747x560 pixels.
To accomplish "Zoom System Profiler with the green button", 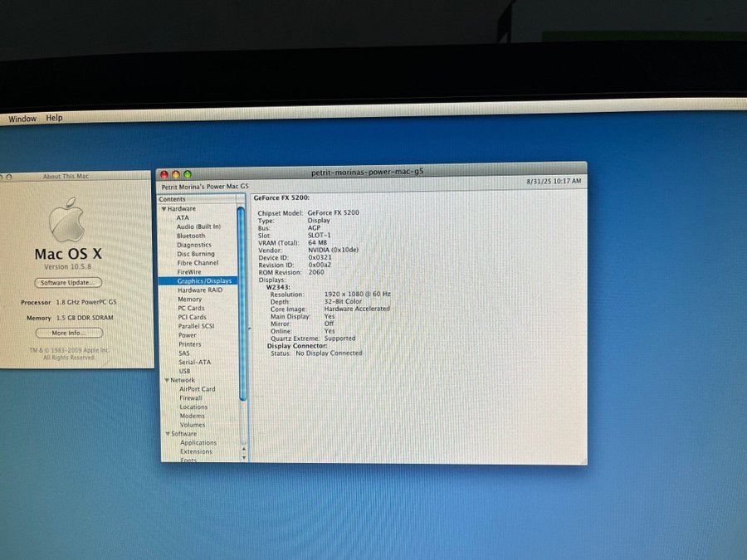I will tap(188, 175).
